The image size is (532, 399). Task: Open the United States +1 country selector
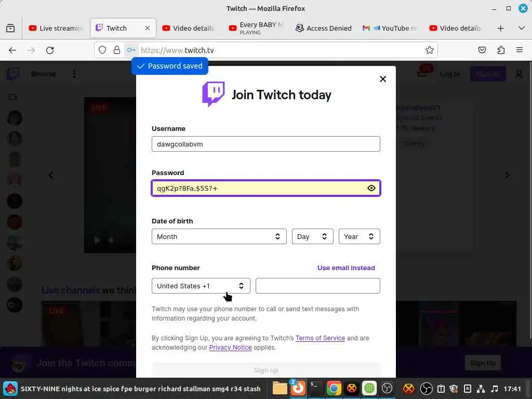point(201,286)
